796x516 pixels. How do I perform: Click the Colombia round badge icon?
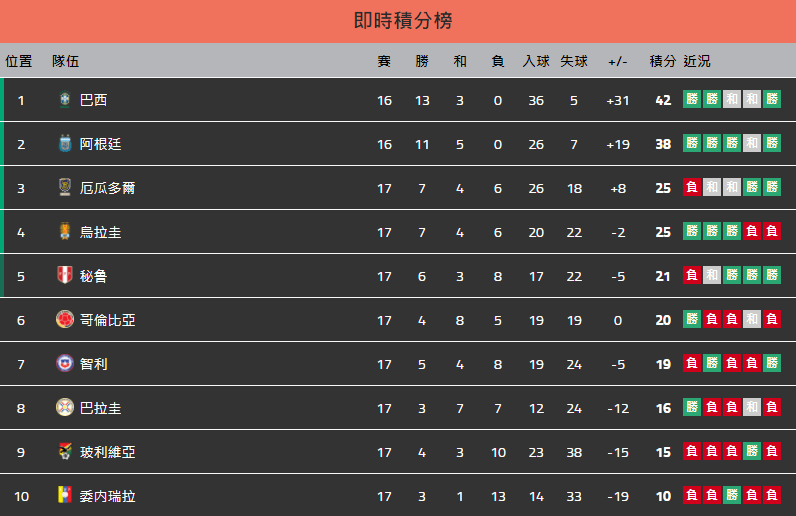coord(64,319)
